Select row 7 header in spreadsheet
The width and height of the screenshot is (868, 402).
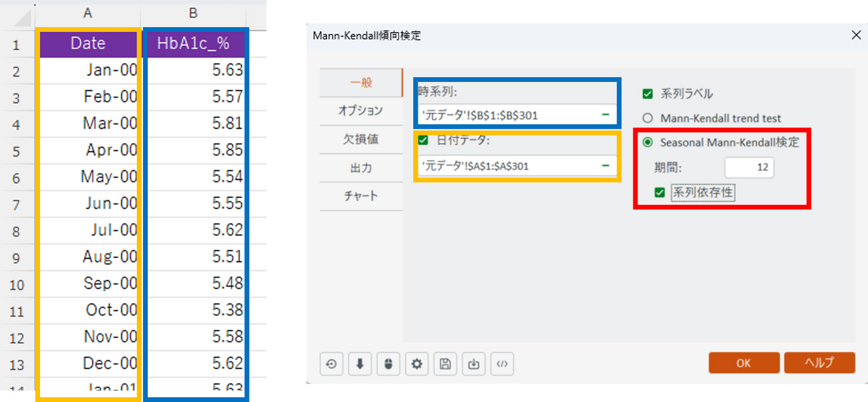click(x=17, y=204)
